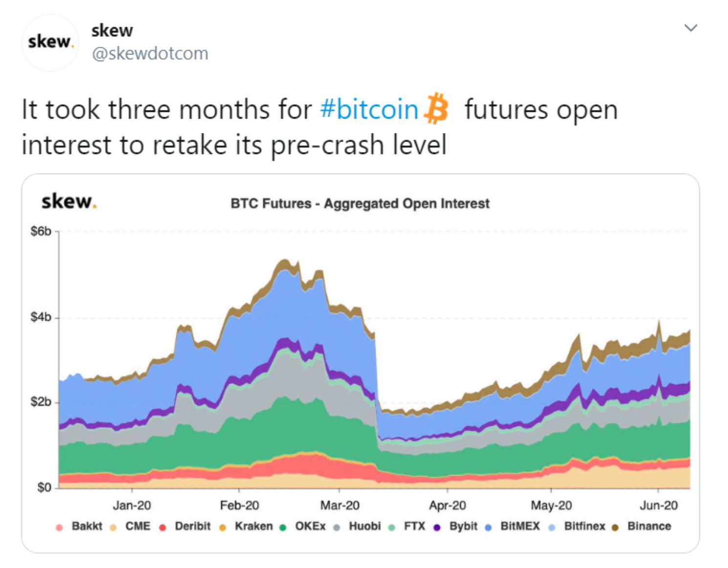The height and width of the screenshot is (568, 728).
Task: Click the skew profile avatar
Action: [50, 43]
